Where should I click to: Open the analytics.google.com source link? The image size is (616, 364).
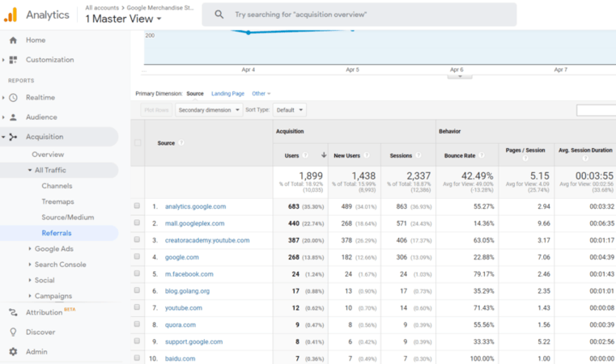195,206
